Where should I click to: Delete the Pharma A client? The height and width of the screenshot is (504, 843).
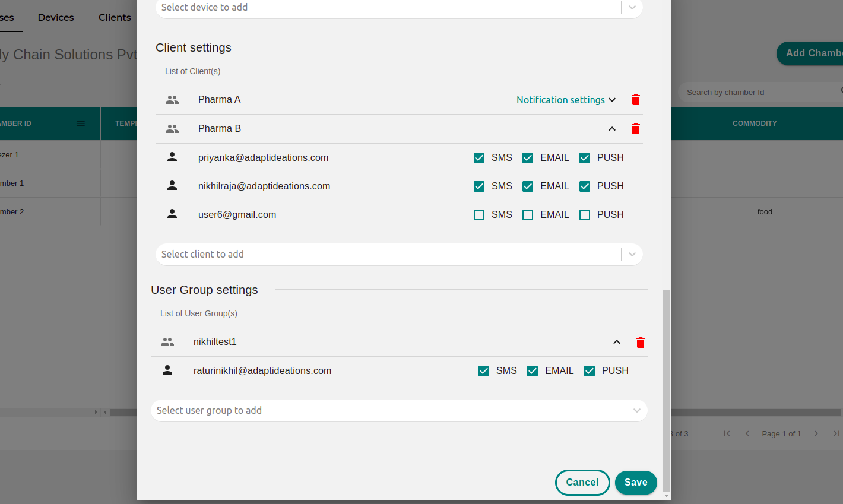pos(636,100)
